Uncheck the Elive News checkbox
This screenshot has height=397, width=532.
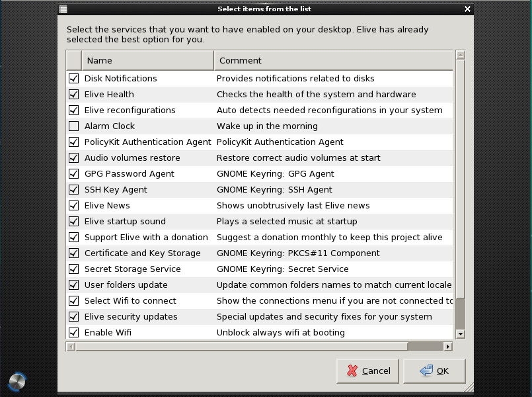73,206
